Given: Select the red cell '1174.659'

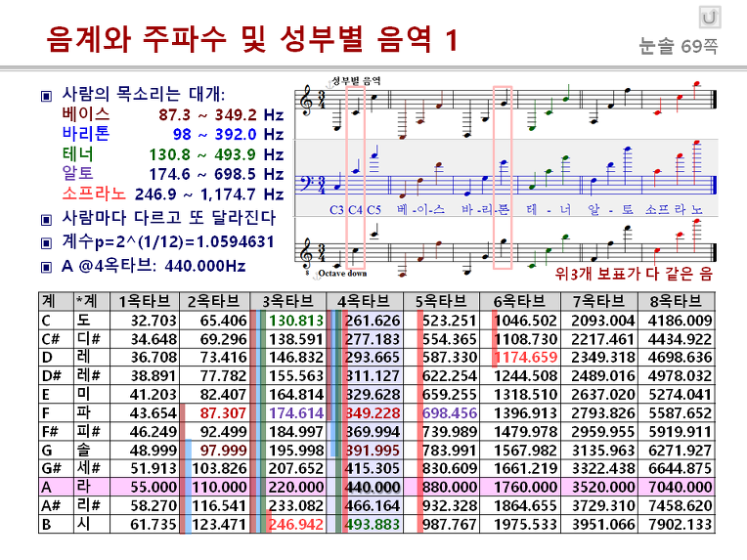Looking at the screenshot, I should tap(520, 358).
